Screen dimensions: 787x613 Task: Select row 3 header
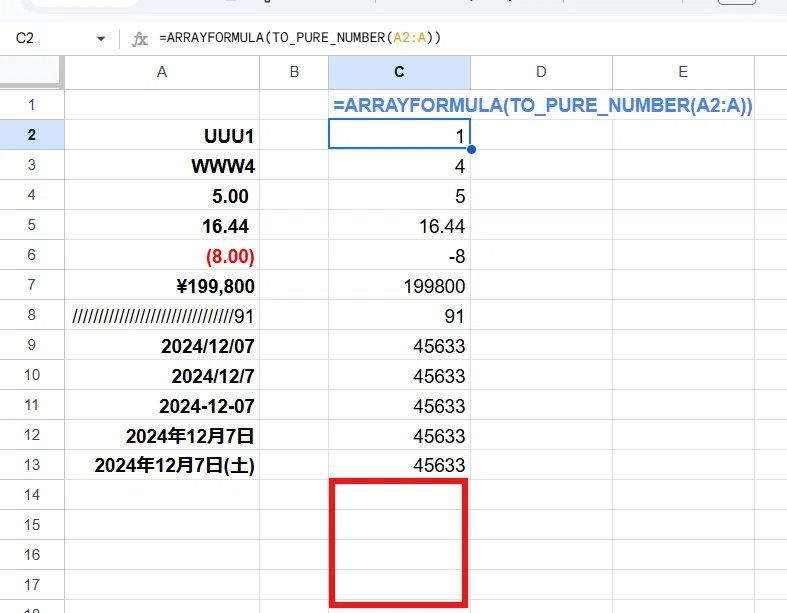click(32, 165)
